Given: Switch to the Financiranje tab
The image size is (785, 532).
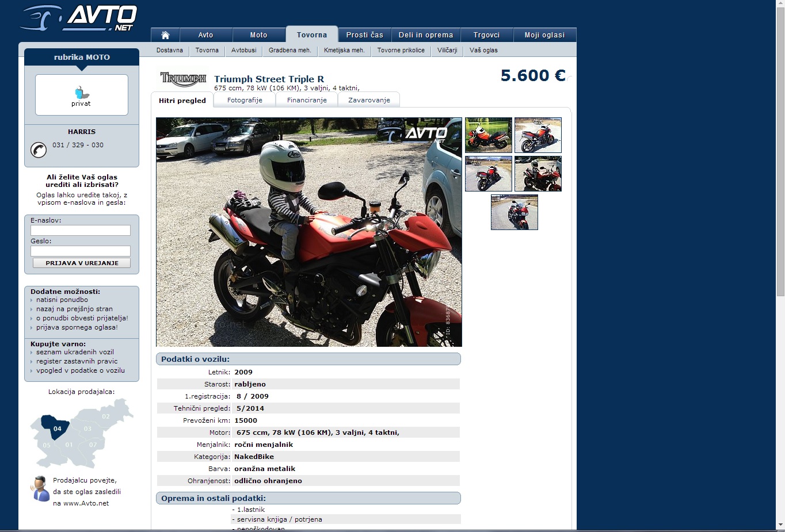Looking at the screenshot, I should coord(307,100).
